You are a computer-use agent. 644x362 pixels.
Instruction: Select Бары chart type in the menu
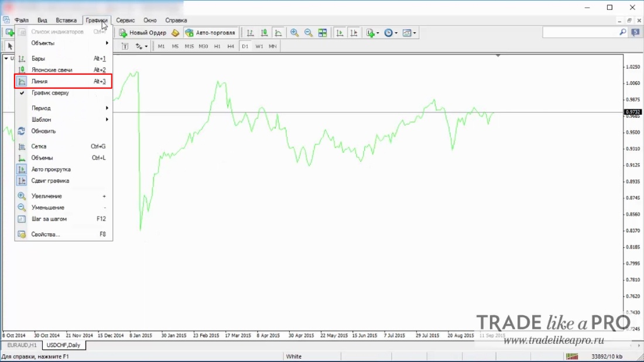tap(64, 58)
